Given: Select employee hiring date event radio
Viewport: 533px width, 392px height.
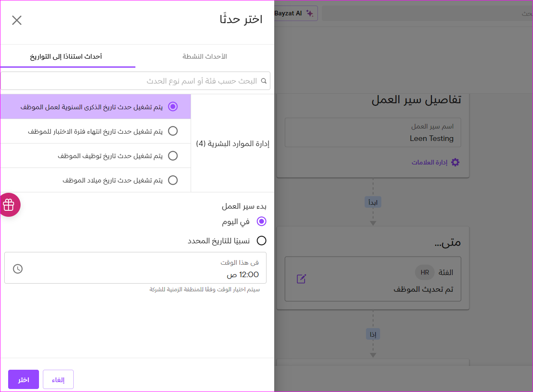Looking at the screenshot, I should click(x=173, y=156).
